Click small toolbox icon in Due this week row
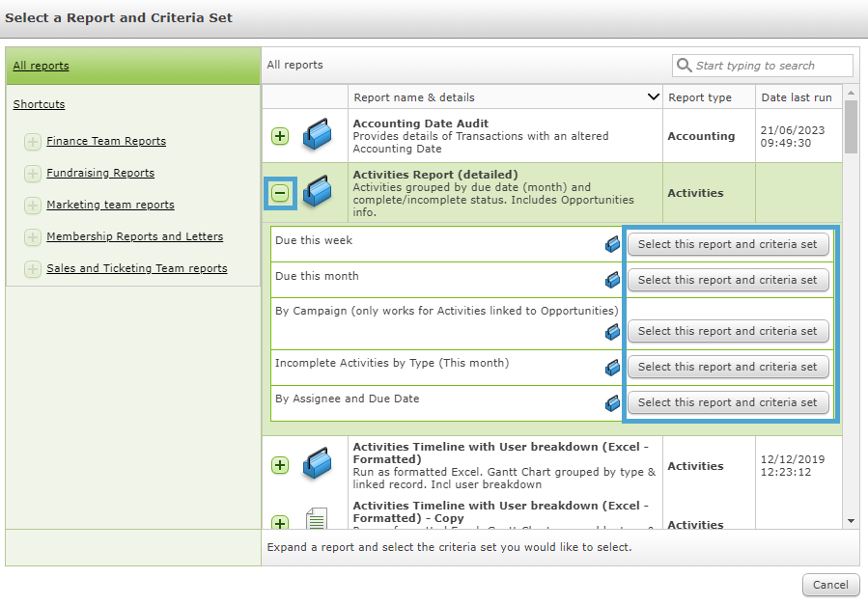This screenshot has height=605, width=868. (x=612, y=244)
